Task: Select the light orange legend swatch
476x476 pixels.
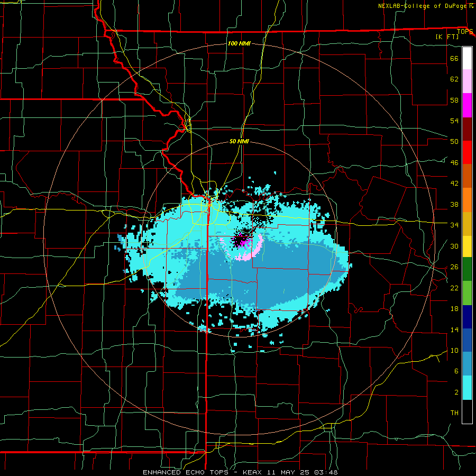Action: 467,200
